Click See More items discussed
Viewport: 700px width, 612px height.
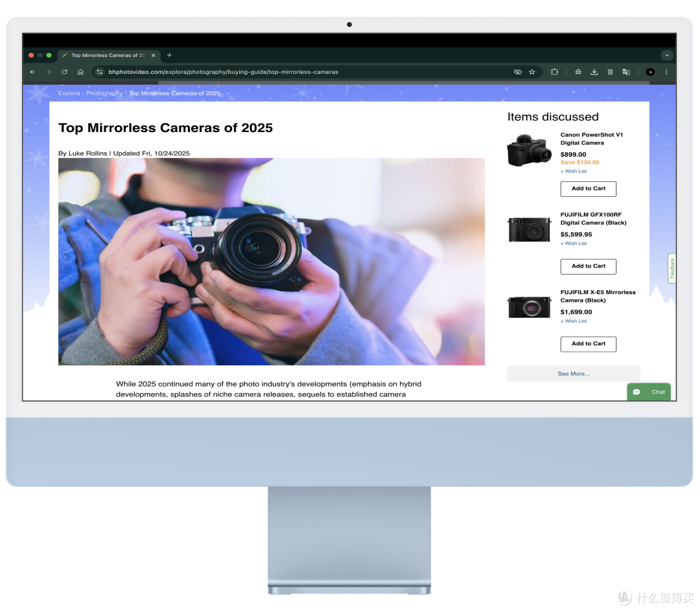pos(574,374)
